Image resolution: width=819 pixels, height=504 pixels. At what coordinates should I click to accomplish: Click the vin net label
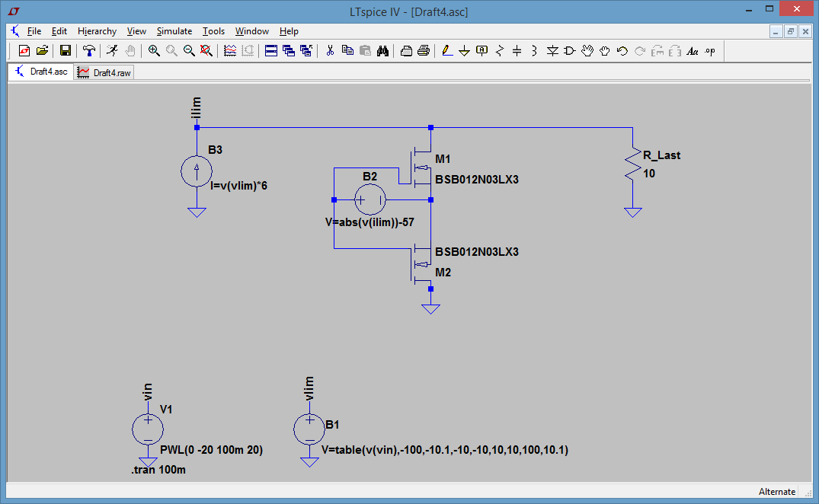tap(147, 392)
